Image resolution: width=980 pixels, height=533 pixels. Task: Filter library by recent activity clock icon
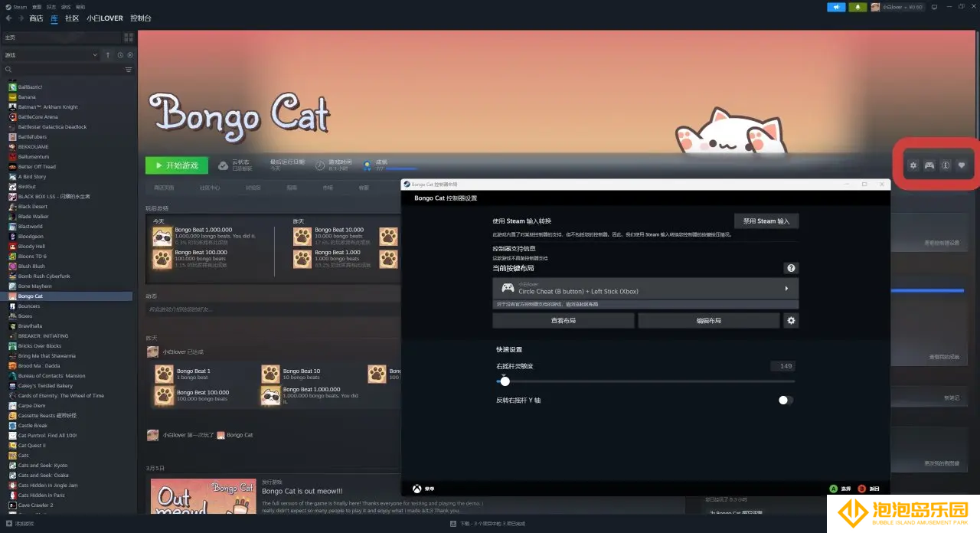pos(120,55)
